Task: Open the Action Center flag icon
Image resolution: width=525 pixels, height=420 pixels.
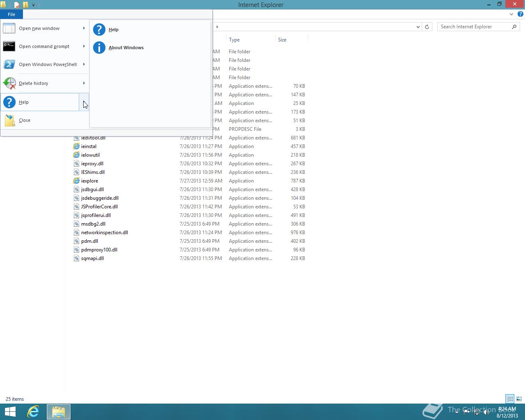Action: (467, 412)
